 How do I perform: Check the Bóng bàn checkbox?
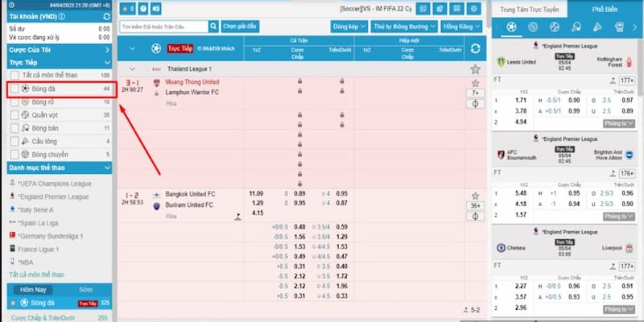[x=14, y=128]
